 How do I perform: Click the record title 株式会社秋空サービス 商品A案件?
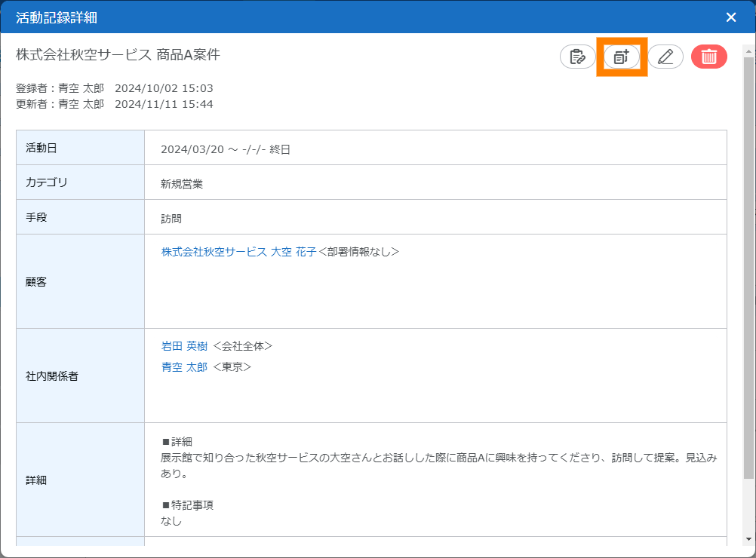[x=118, y=55]
